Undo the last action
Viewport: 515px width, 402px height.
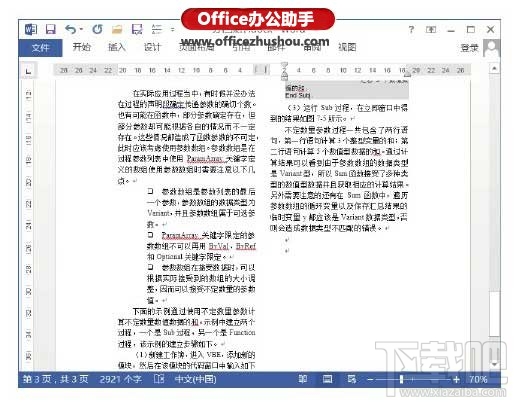pyautogui.click(x=70, y=29)
